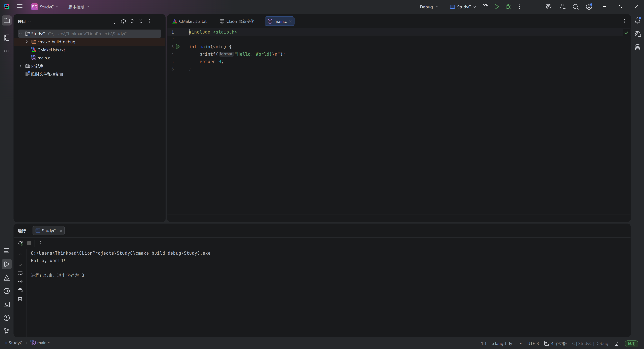
Task: Open the Terminal tool window
Action: [7, 305]
